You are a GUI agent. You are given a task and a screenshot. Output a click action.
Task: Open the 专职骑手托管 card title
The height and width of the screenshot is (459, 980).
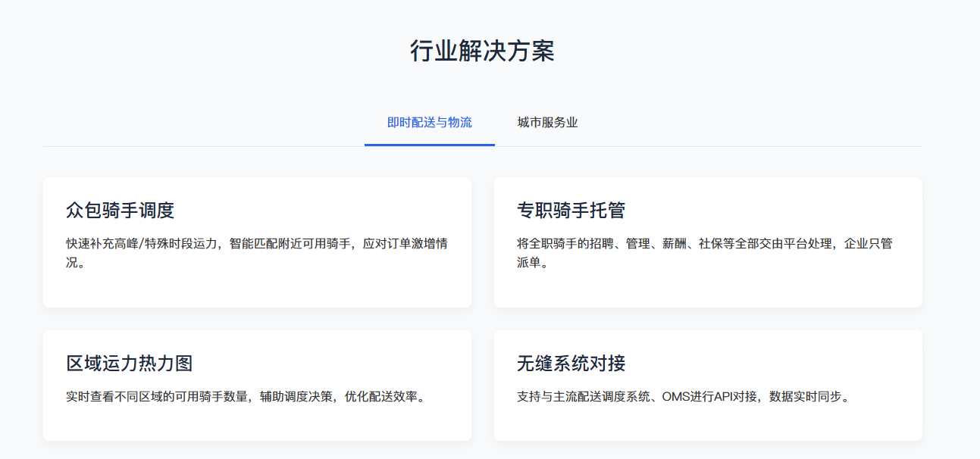[571, 211]
